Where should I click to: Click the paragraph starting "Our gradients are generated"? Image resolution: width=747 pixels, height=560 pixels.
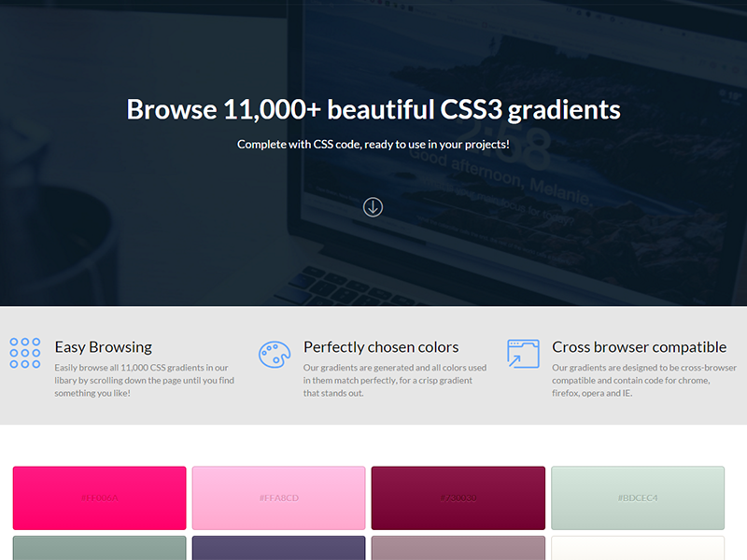395,380
